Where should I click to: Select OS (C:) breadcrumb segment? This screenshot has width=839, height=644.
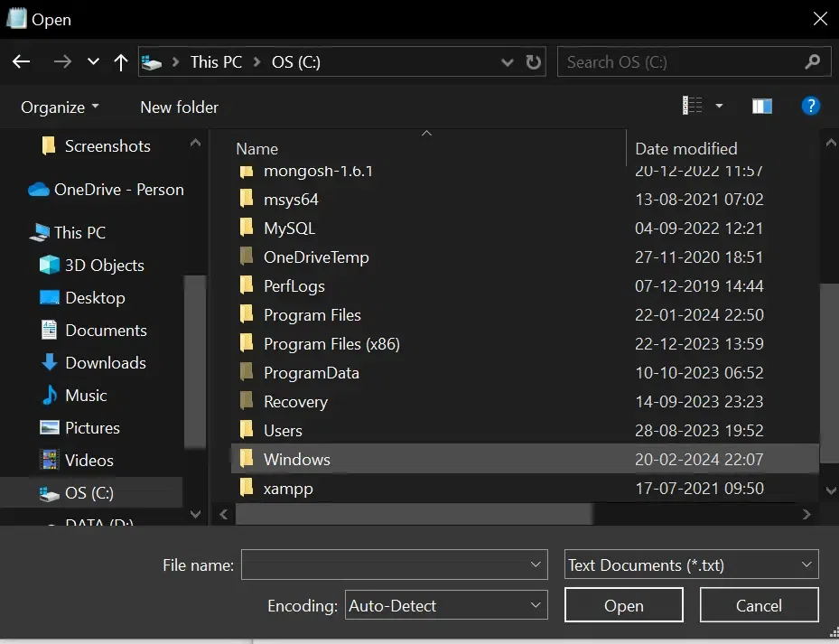click(x=296, y=62)
